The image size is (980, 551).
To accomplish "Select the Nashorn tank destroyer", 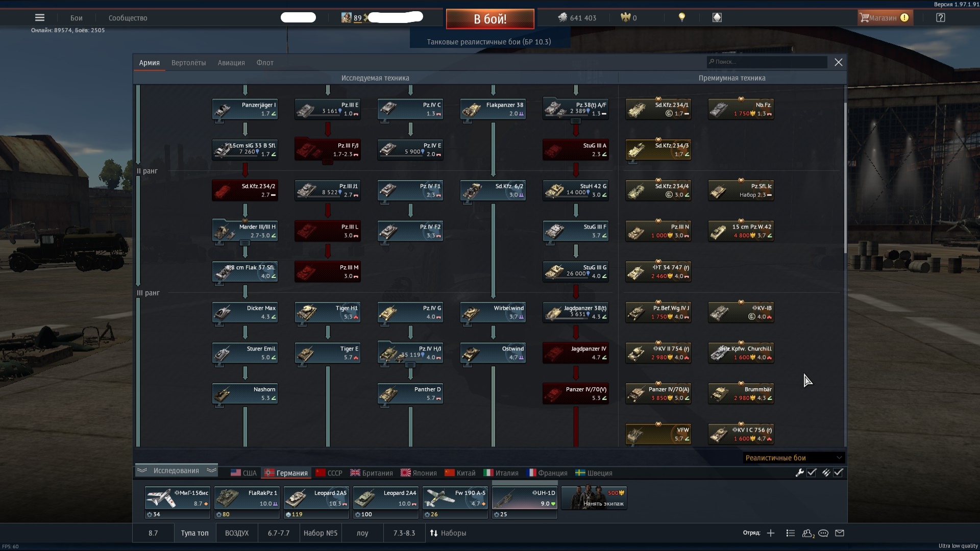I will click(245, 393).
